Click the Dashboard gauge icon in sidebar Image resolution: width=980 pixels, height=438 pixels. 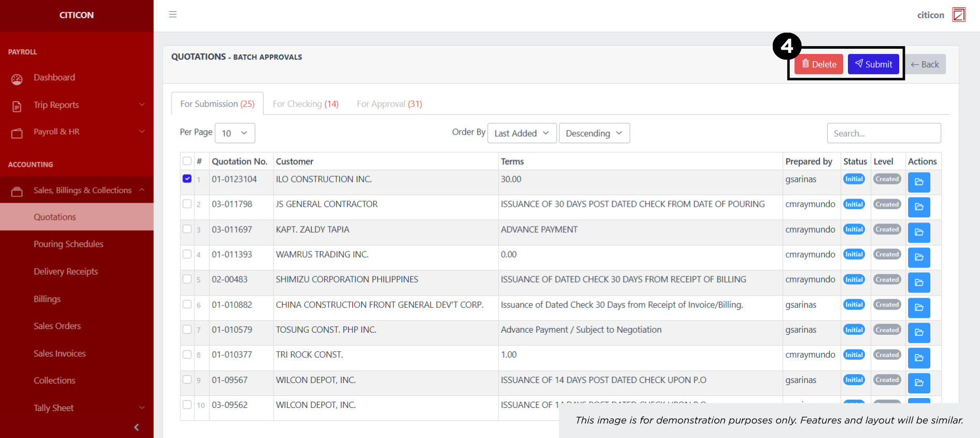(17, 79)
